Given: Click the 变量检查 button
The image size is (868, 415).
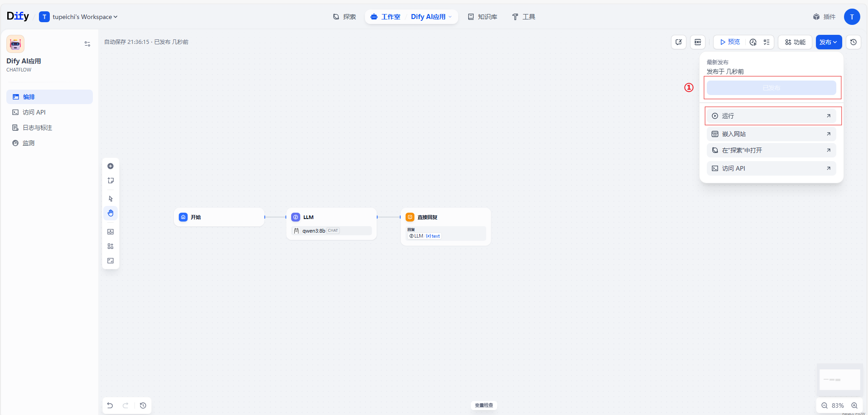Looking at the screenshot, I should [x=484, y=405].
